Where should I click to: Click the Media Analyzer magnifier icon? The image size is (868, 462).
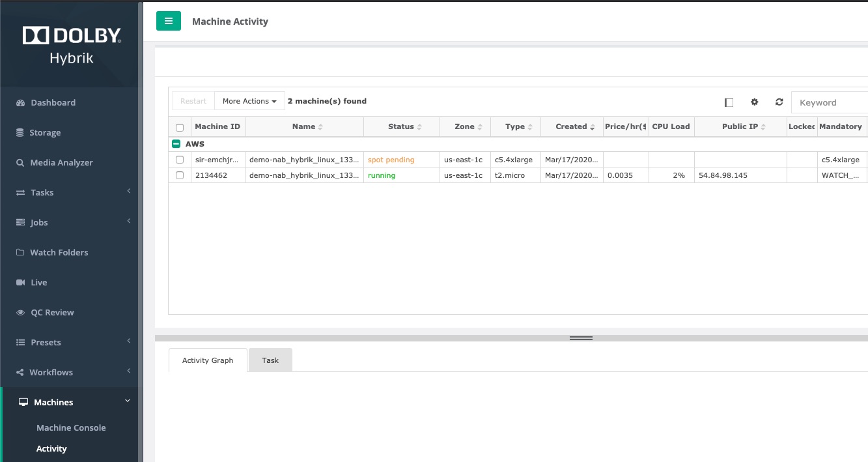coord(20,163)
